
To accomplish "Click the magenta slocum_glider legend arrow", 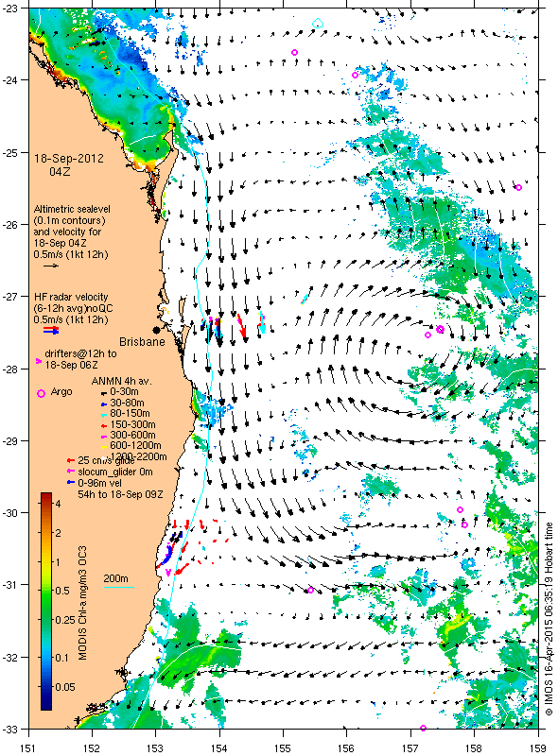I will coord(71,471).
